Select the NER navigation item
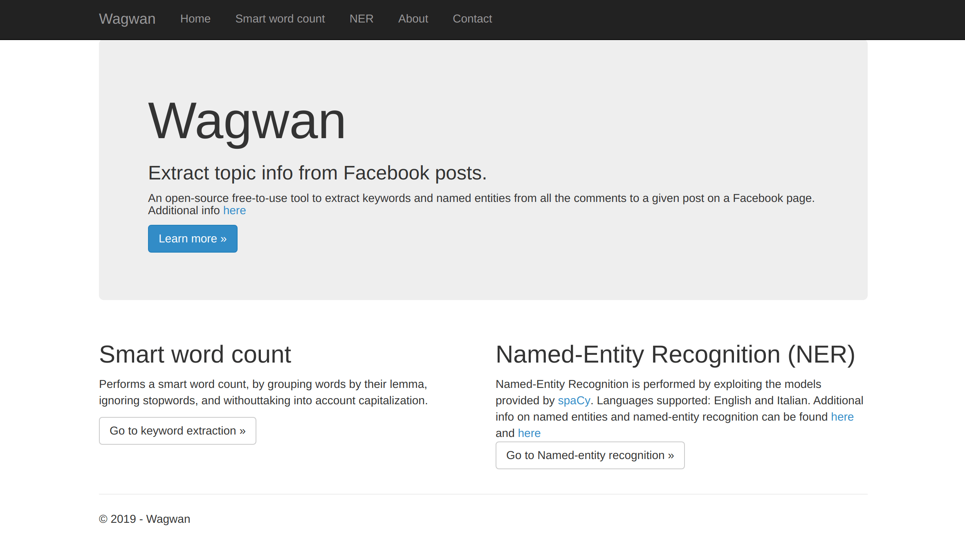Screen dimensions: 965x560 point(361,19)
